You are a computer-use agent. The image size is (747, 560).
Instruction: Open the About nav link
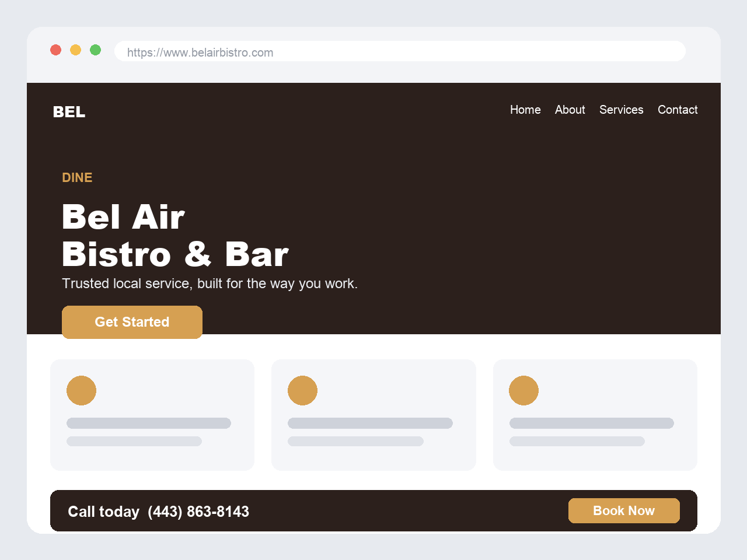click(x=570, y=110)
